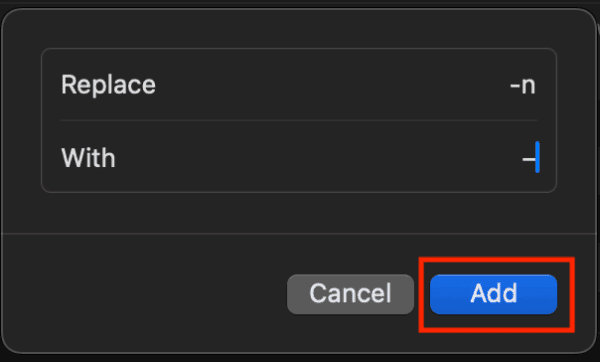Click the dash character in With field
Image resolution: width=600 pixels, height=362 pixels.
(528, 158)
